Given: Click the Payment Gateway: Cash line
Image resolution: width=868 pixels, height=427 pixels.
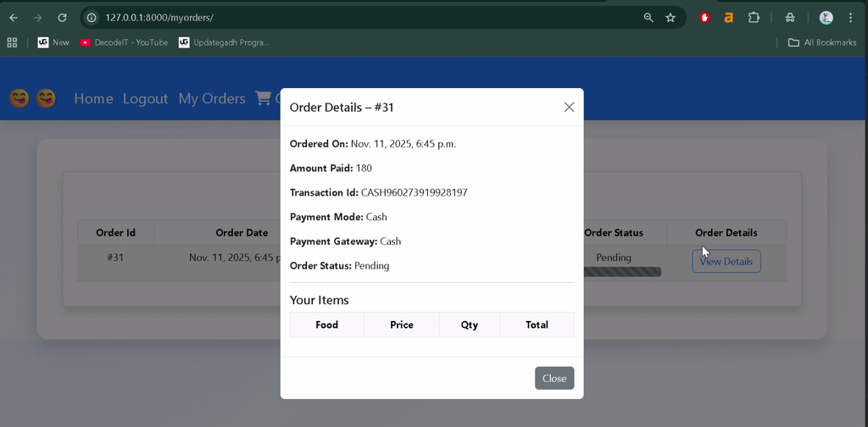Looking at the screenshot, I should coord(346,241).
